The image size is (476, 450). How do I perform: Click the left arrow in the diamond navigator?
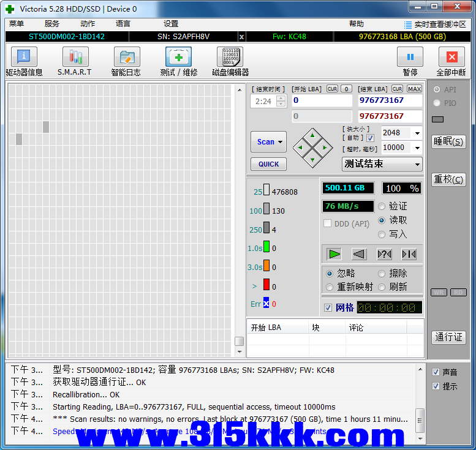[300, 148]
